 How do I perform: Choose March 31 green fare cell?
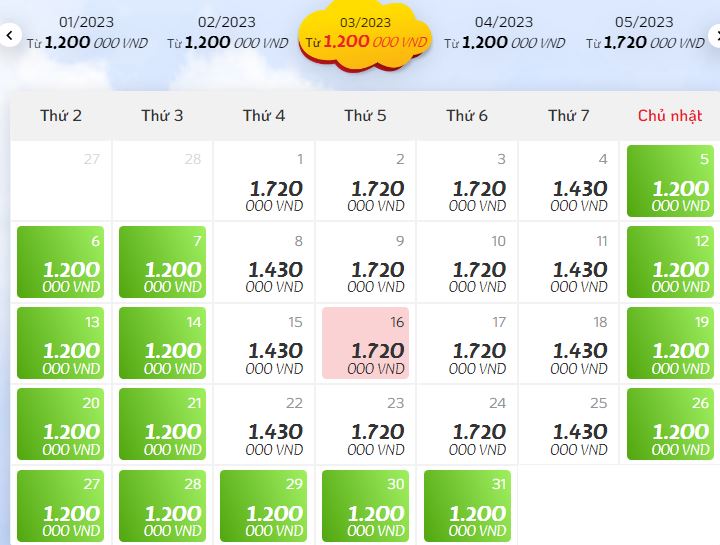(x=467, y=506)
